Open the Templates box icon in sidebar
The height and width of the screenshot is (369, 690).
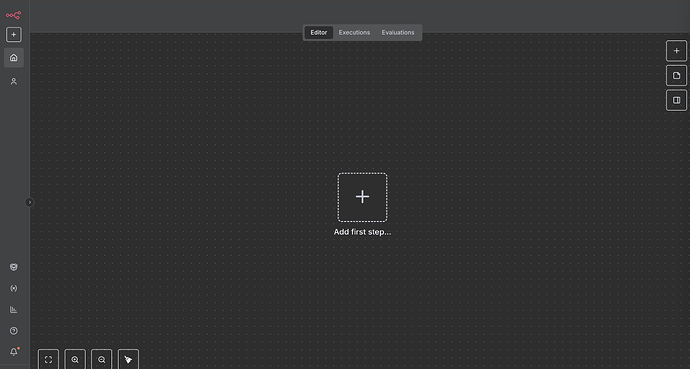pos(14,267)
